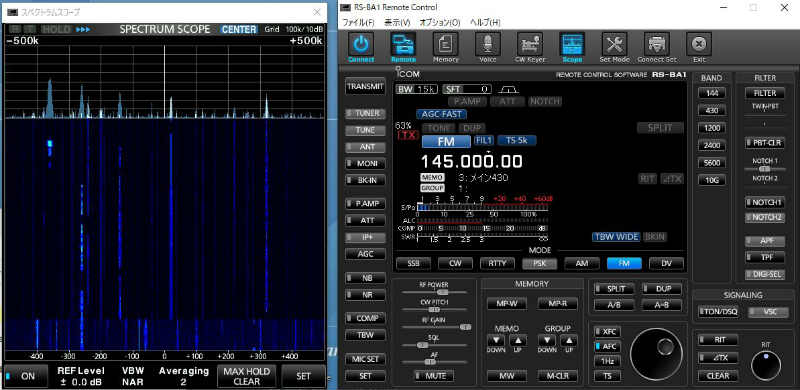Click the Exit toolbar icon
This screenshot has width=800, height=390.
(x=699, y=44)
